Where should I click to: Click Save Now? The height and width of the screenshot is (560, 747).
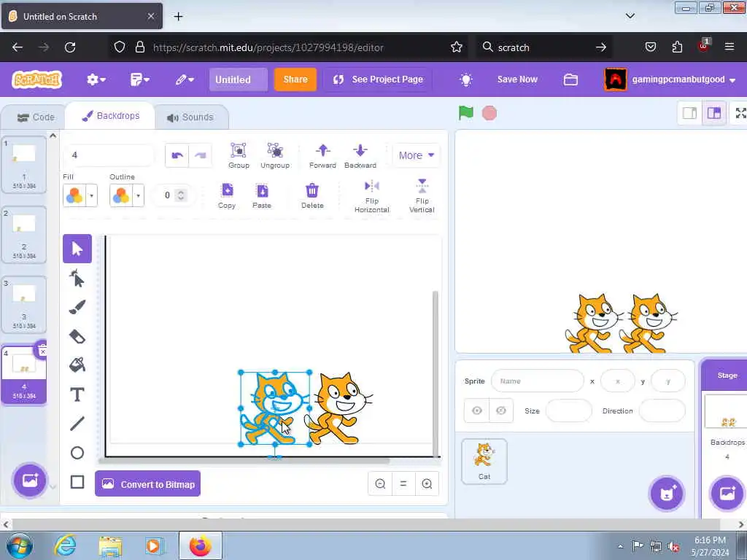click(x=517, y=79)
